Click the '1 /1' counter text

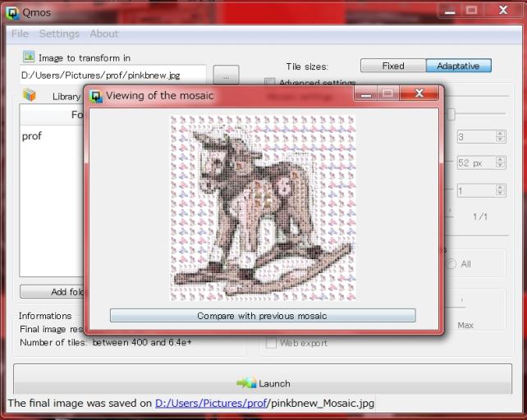pos(480,217)
